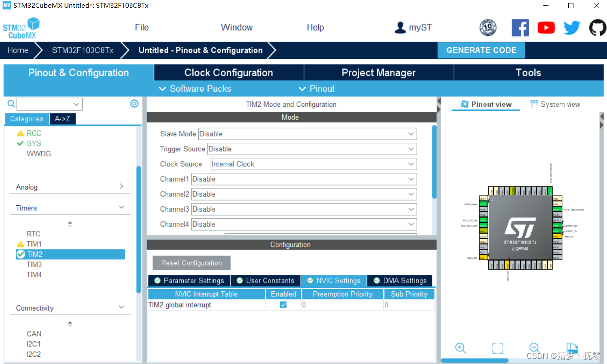
Task: Open the YouTube icon link
Action: (546, 28)
